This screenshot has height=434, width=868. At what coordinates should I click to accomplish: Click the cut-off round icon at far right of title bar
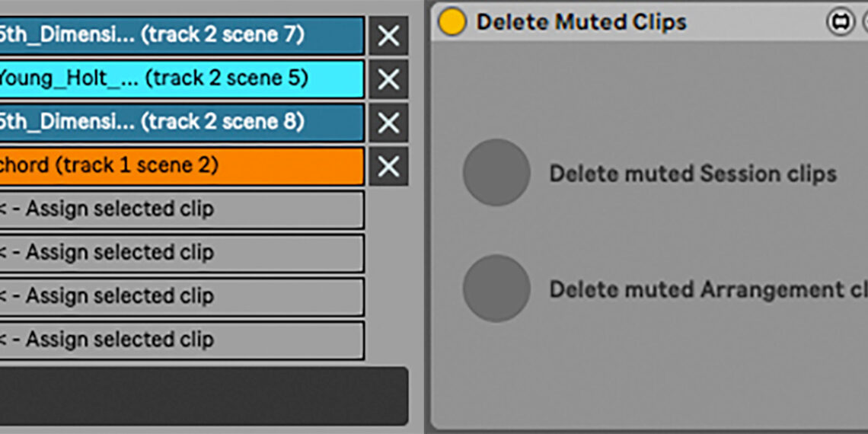[865, 23]
